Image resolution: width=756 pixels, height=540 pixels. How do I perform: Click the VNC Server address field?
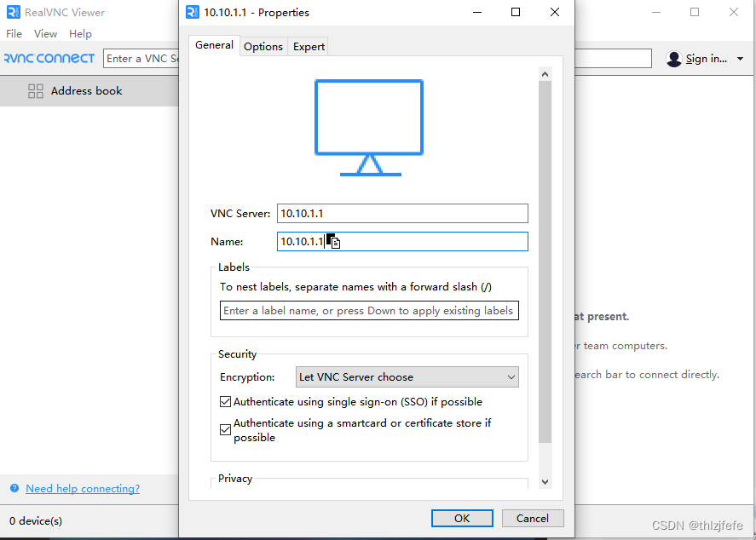402,214
